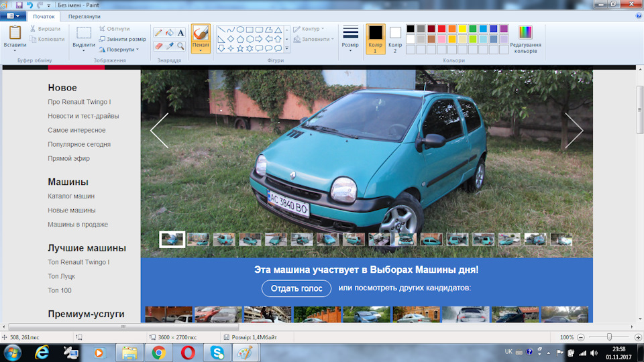Viewport: 644px width, 362px height.
Task: Click the volume speaker icon in tray
Action: click(x=594, y=353)
